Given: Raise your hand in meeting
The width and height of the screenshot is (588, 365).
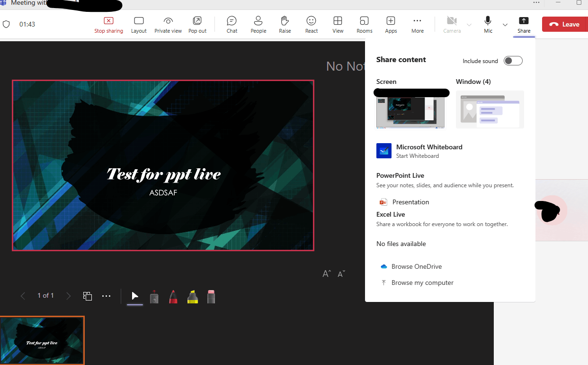Looking at the screenshot, I should coord(285,24).
